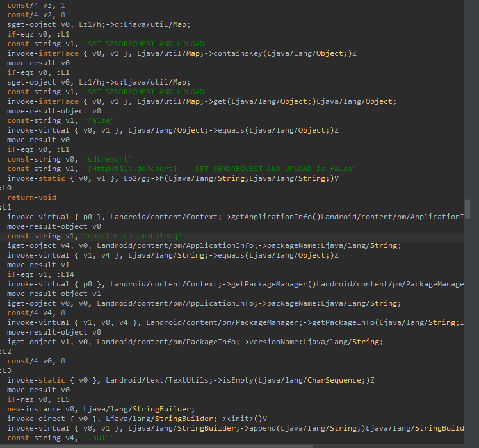Click the ".null" string on last line
Viewport: 479px width, 448px height.
point(99,438)
